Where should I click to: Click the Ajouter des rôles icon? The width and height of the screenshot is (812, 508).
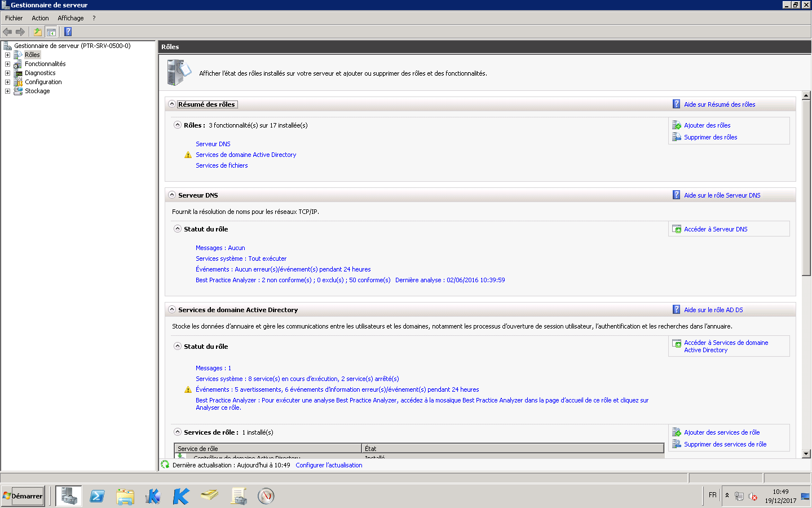[677, 125]
